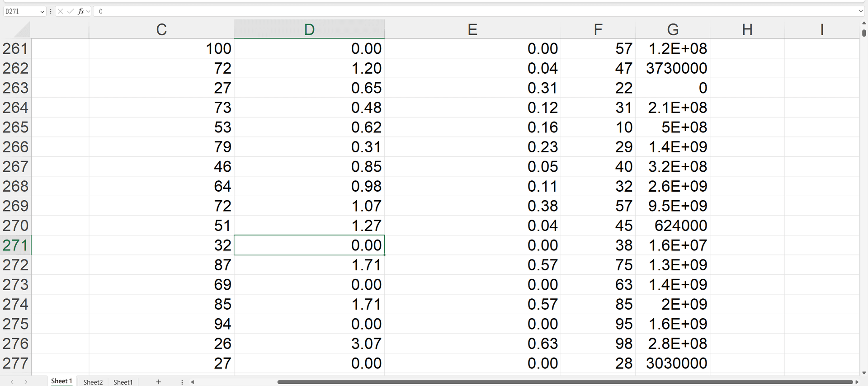Click the Insert Function fx icon
Screen dimensions: 868x386
80,11
